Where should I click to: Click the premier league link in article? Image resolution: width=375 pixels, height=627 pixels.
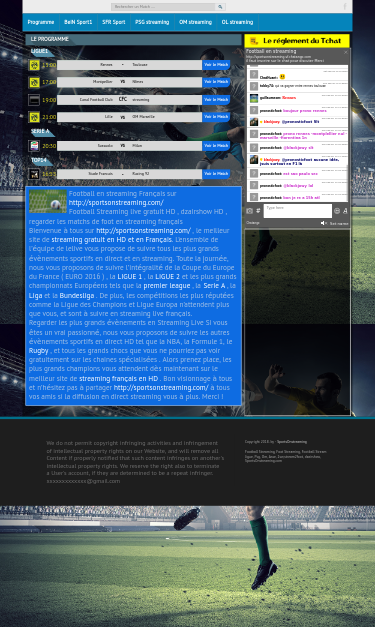coord(167,286)
